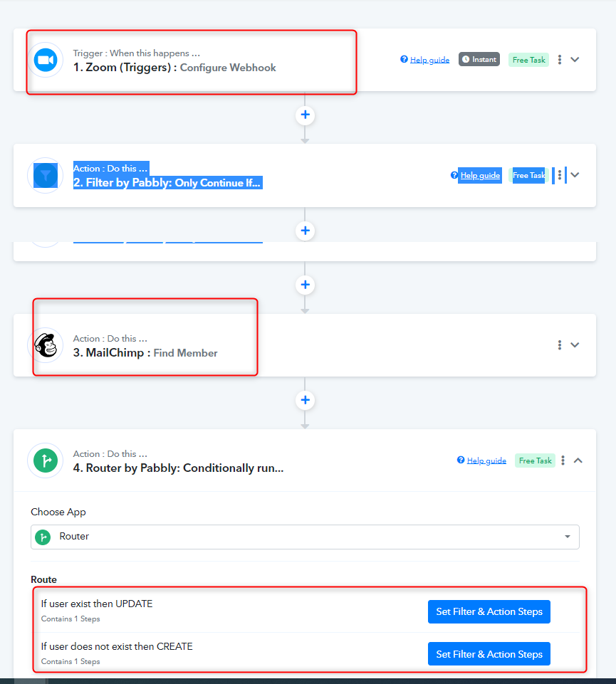Open three-dot menu for Router step
Screen dimensions: 616x684
[563, 461]
